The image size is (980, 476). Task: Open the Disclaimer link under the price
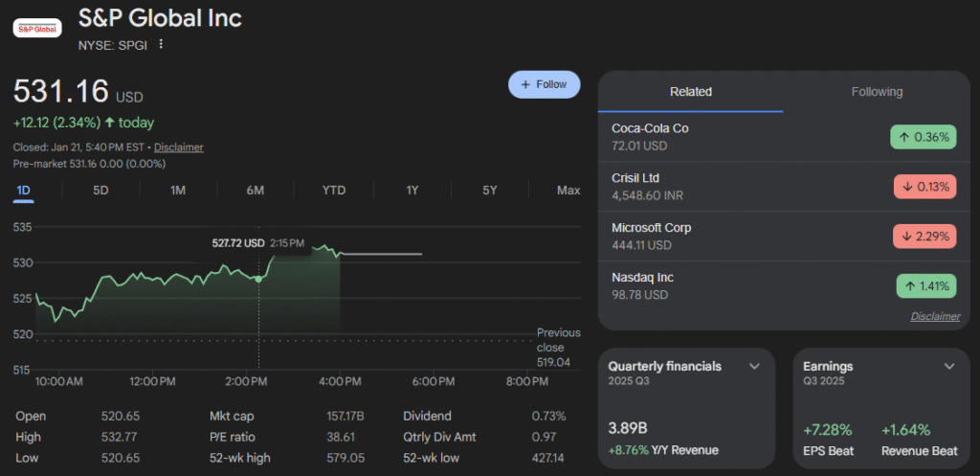pyautogui.click(x=178, y=147)
